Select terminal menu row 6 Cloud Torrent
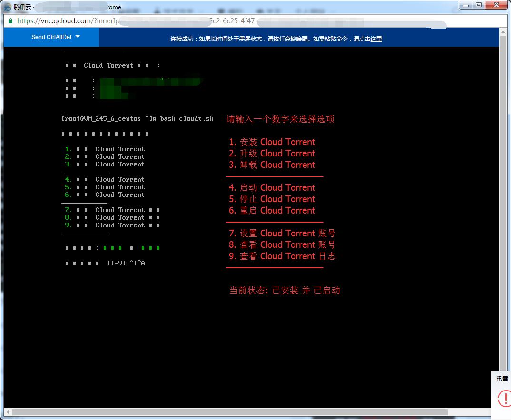Viewport: 511px width, 420px height. pos(105,195)
